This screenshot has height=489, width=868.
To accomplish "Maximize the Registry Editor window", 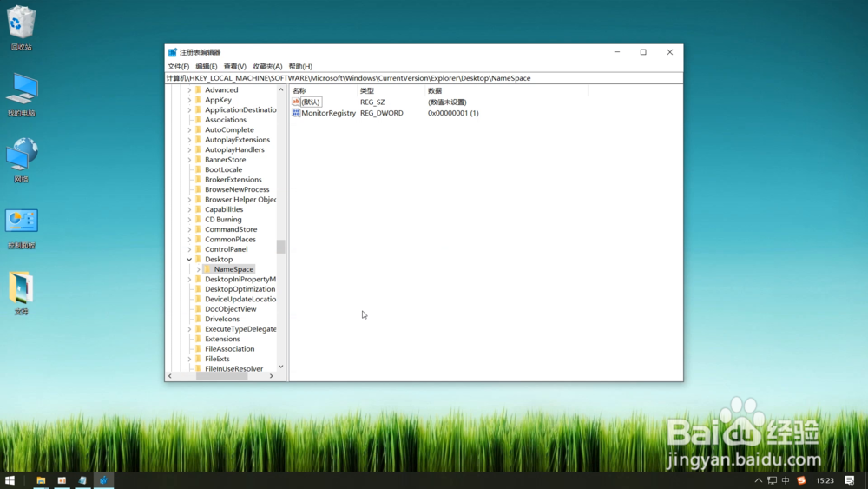I will point(643,52).
